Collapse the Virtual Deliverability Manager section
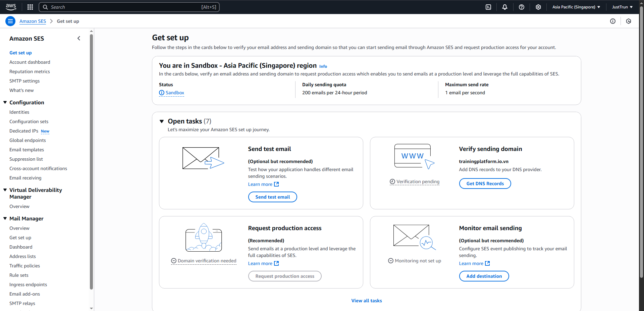The width and height of the screenshot is (644, 311). (x=5, y=190)
